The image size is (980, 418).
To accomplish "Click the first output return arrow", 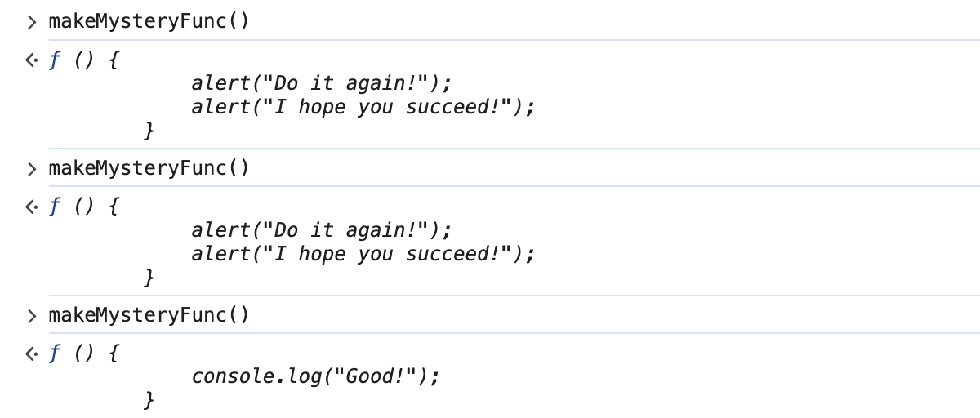I will click(x=31, y=60).
